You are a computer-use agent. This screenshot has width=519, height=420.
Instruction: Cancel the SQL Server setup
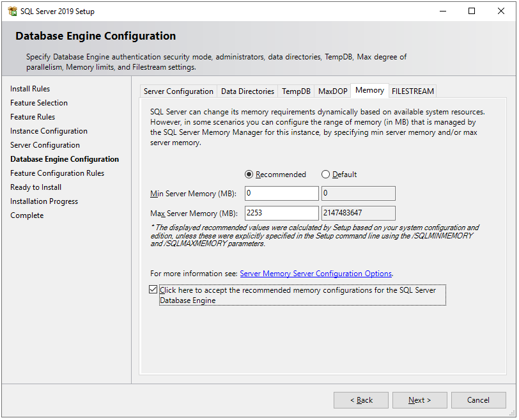[479, 400]
